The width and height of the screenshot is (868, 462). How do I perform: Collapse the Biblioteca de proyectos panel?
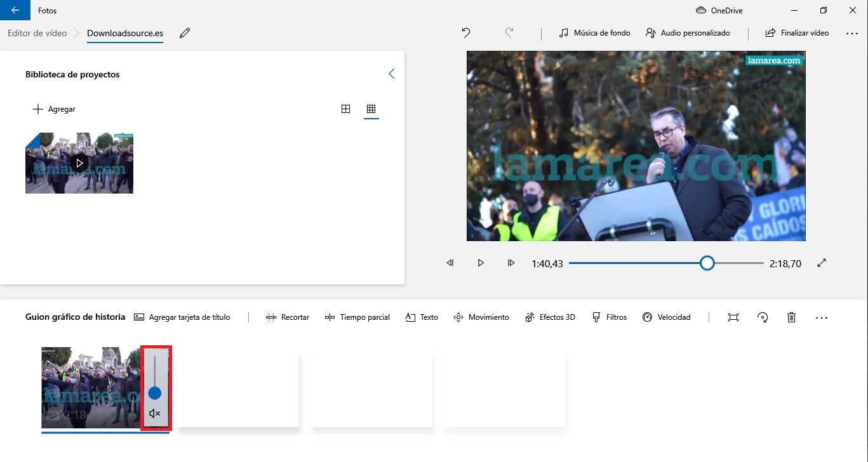391,74
